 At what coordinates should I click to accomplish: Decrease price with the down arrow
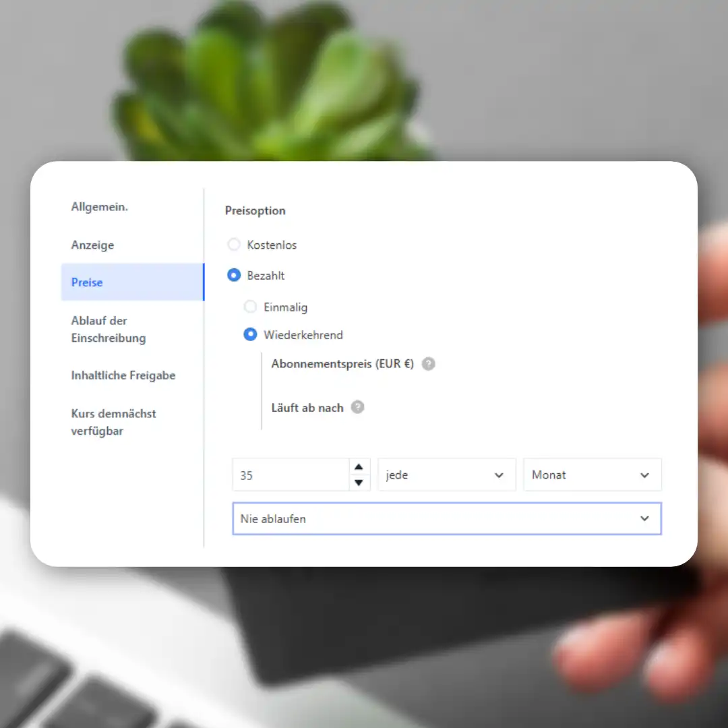pos(359,483)
